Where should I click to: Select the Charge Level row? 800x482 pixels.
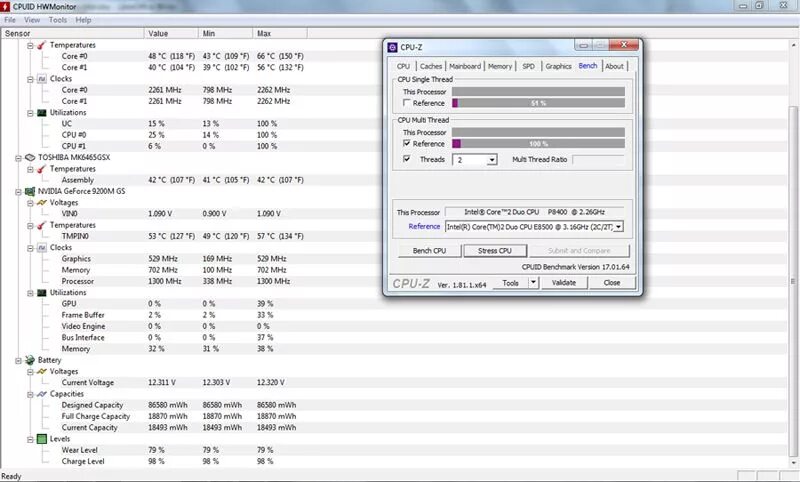(394, 461)
